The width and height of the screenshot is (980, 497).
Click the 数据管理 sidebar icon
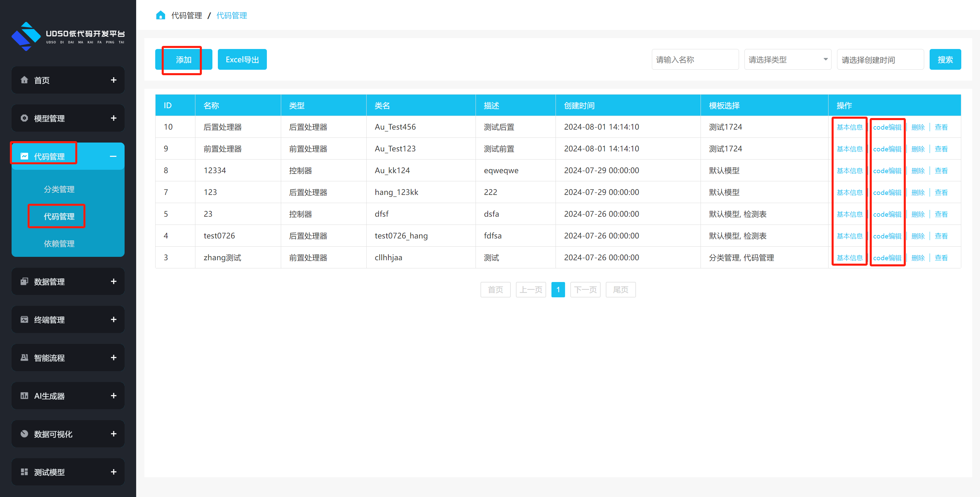point(25,281)
